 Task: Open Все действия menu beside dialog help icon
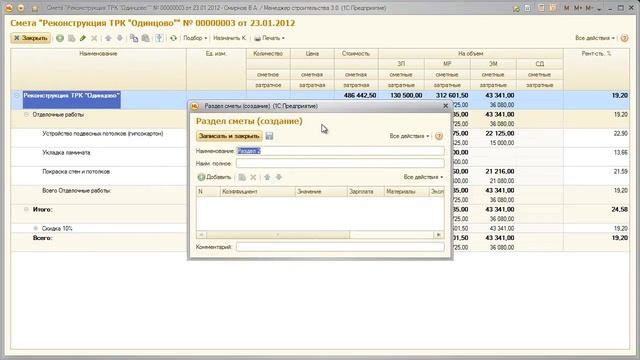click(409, 136)
